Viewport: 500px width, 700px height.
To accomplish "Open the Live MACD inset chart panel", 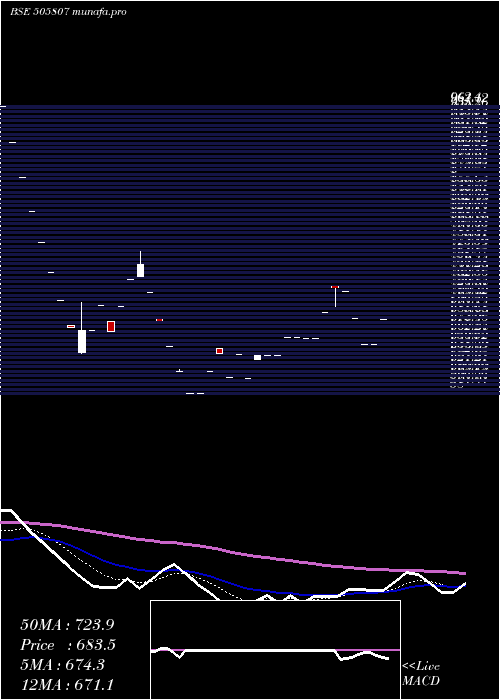I will point(275,650).
